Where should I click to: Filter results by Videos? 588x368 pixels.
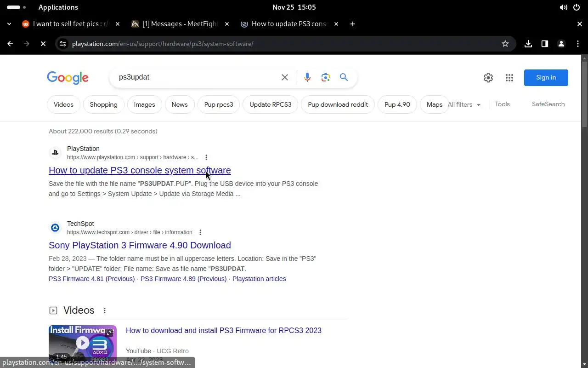coord(63,104)
